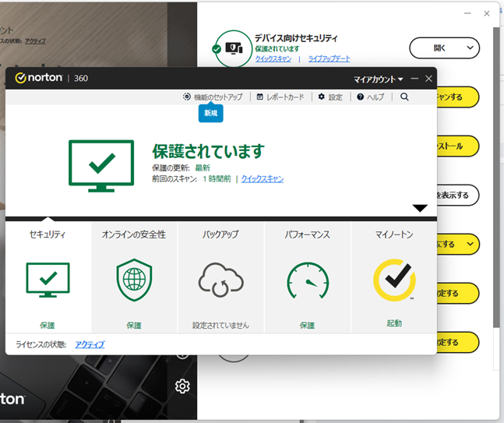This screenshot has height=423, width=504.
Task: Expand details with the black triangle arrow
Action: (x=420, y=208)
